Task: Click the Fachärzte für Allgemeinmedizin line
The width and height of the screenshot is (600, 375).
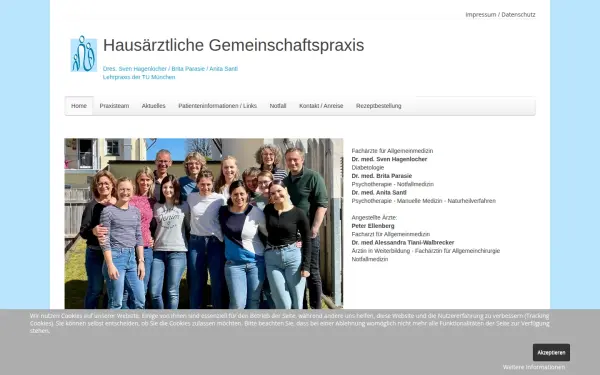Action: [x=392, y=151]
